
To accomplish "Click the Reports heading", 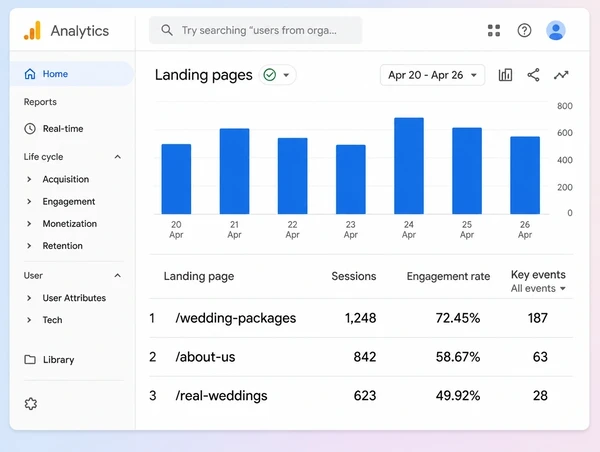I will tap(40, 102).
